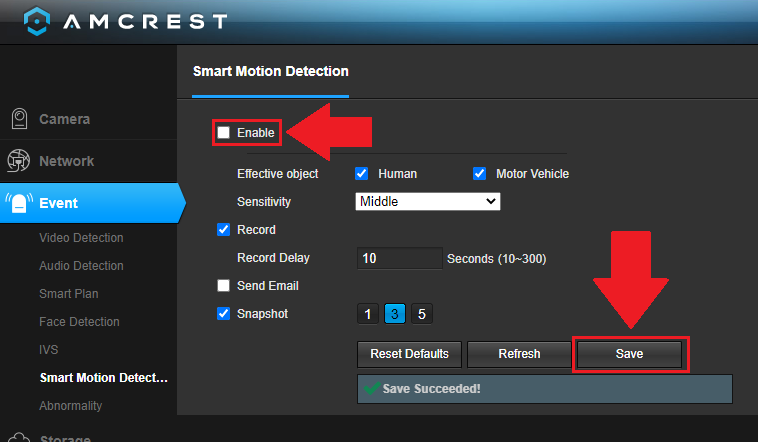Select snapshot count 3
The height and width of the screenshot is (442, 758).
pos(395,314)
